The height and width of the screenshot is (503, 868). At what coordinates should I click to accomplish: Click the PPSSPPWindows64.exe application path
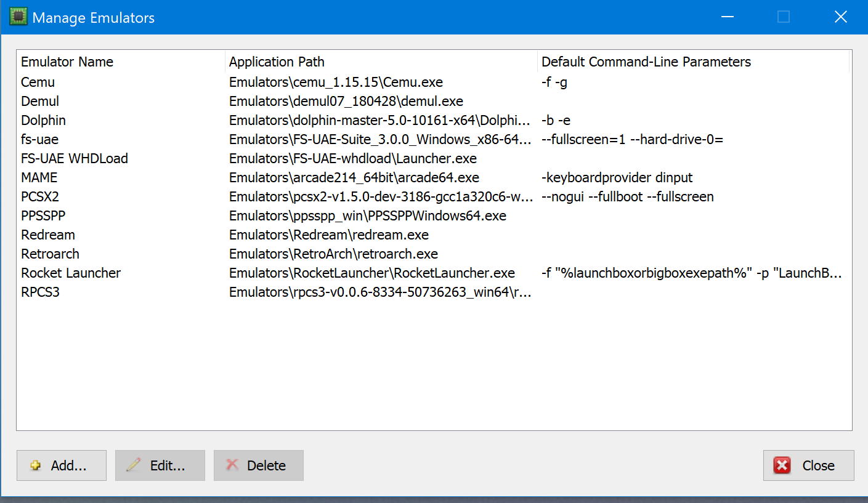(368, 215)
